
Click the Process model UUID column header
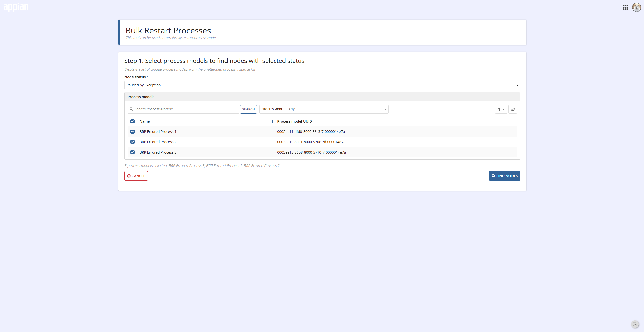294,121
